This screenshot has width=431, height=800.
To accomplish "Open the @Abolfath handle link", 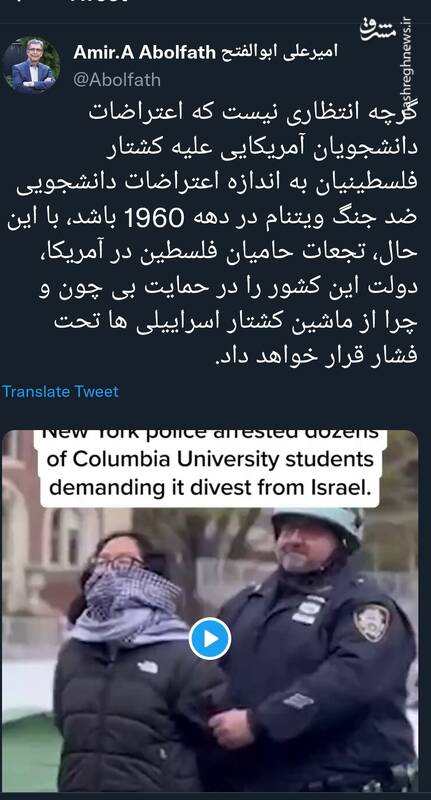I will (117, 80).
